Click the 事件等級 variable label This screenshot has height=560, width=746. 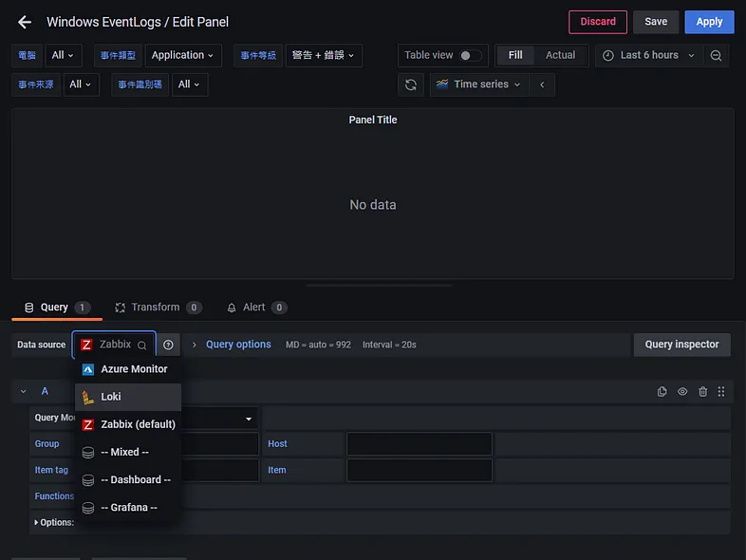(258, 56)
